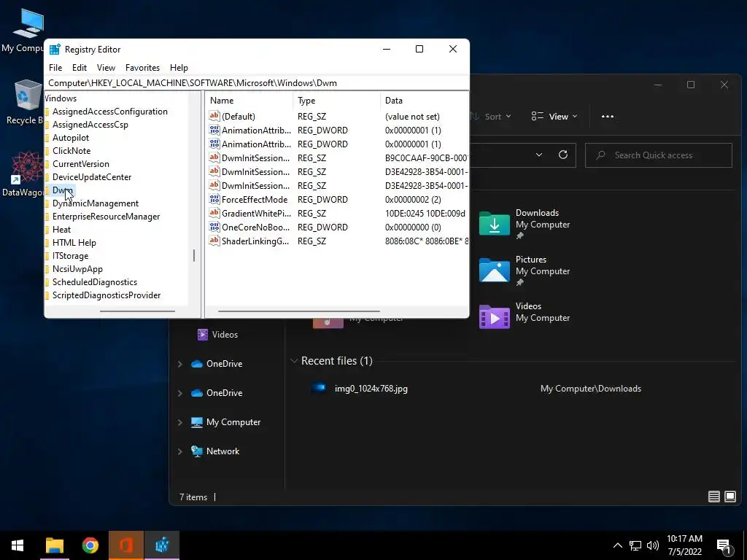Switch File Explorer to details view
This screenshot has height=560, width=747.
click(x=713, y=497)
